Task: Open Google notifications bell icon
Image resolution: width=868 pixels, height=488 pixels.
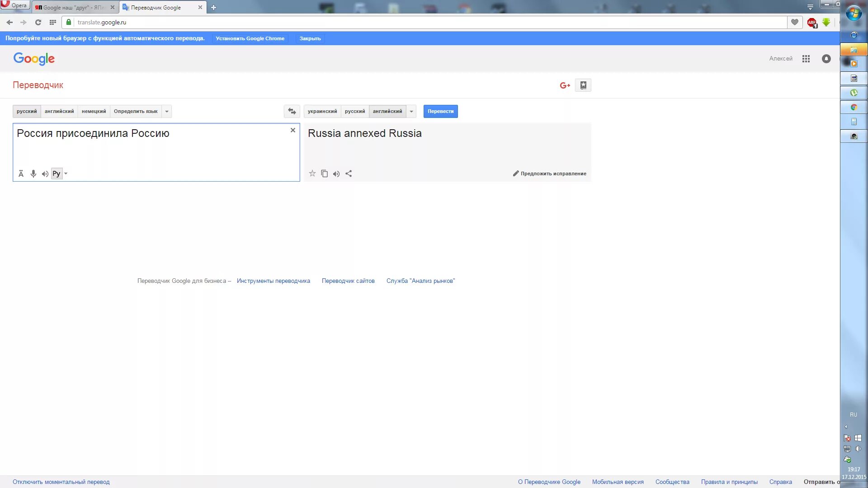Action: click(x=826, y=59)
